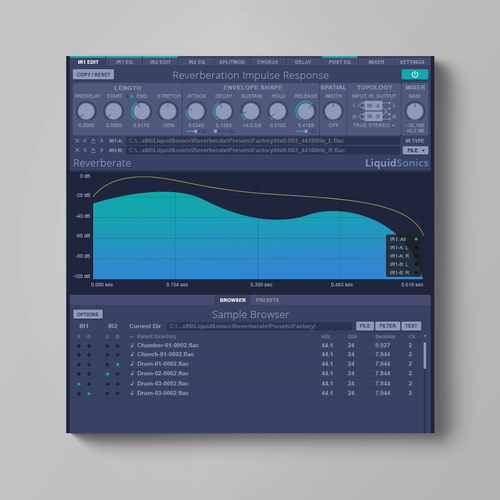Clear the IR1-A file with X icon
Viewport: 500px width, 500px height.
pos(77,141)
